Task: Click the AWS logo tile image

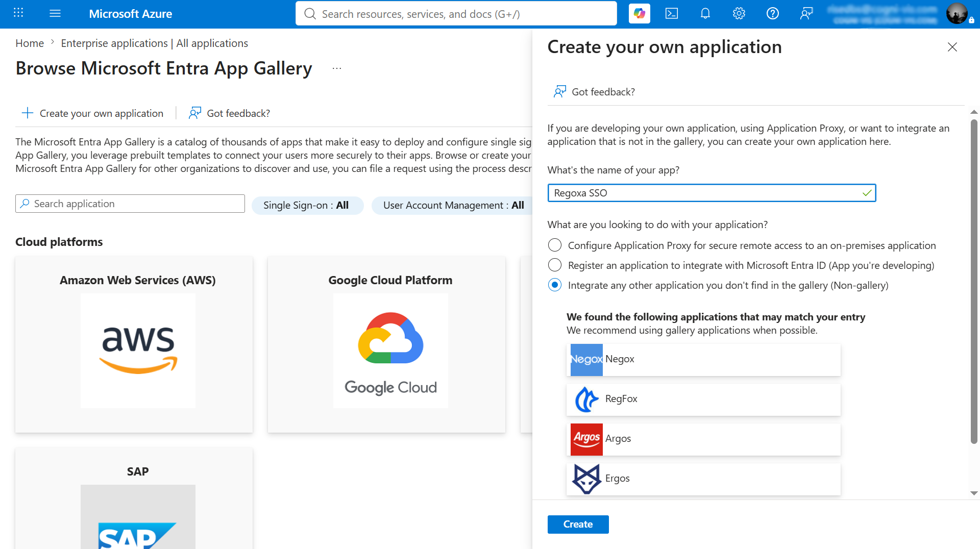Action: (138, 351)
